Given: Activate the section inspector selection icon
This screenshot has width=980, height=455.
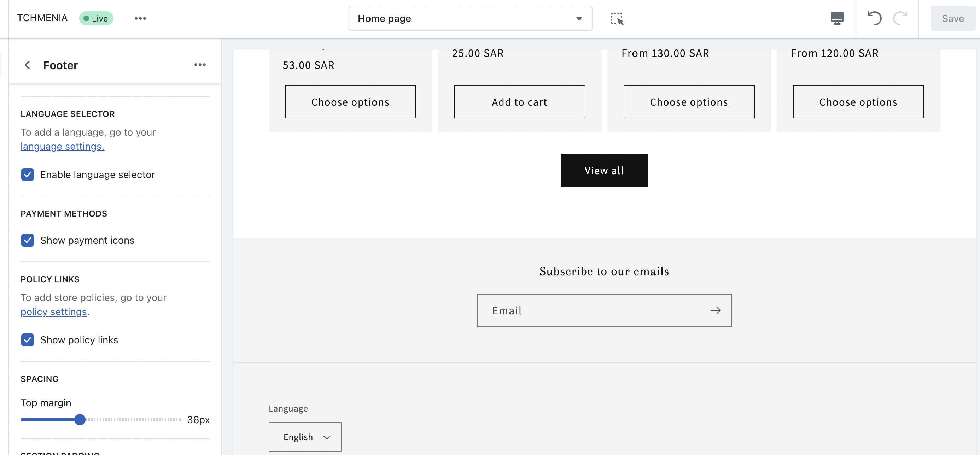Looking at the screenshot, I should point(616,18).
